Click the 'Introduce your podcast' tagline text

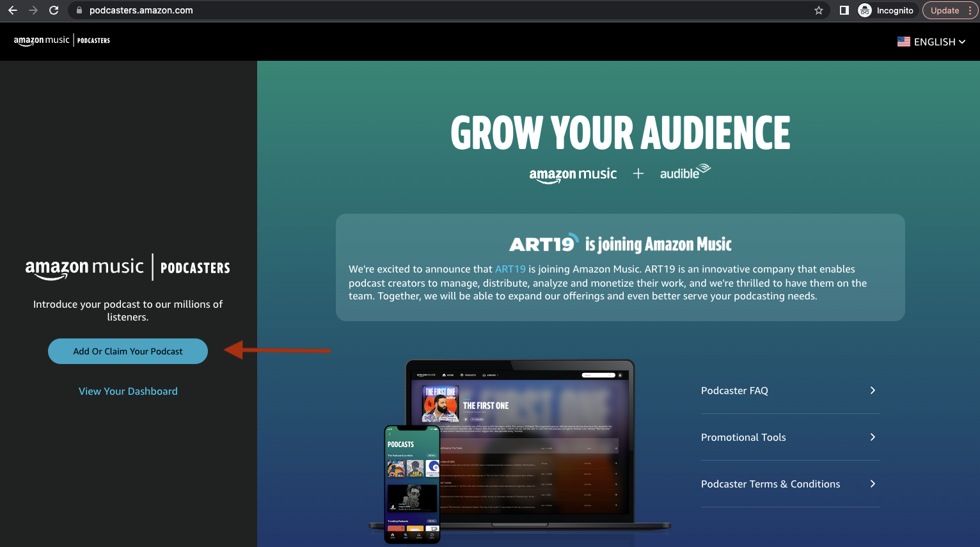(128, 310)
